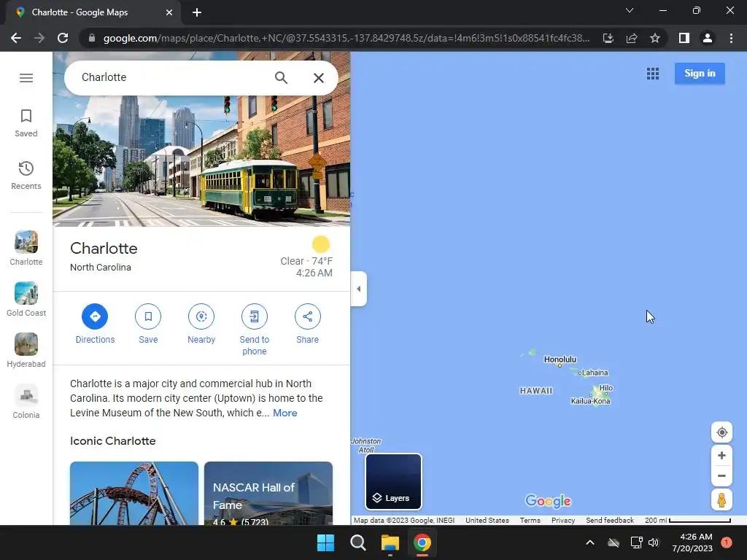Screen dimensions: 747x560
Task: Open the roller coaster photo card
Action: tap(134, 494)
